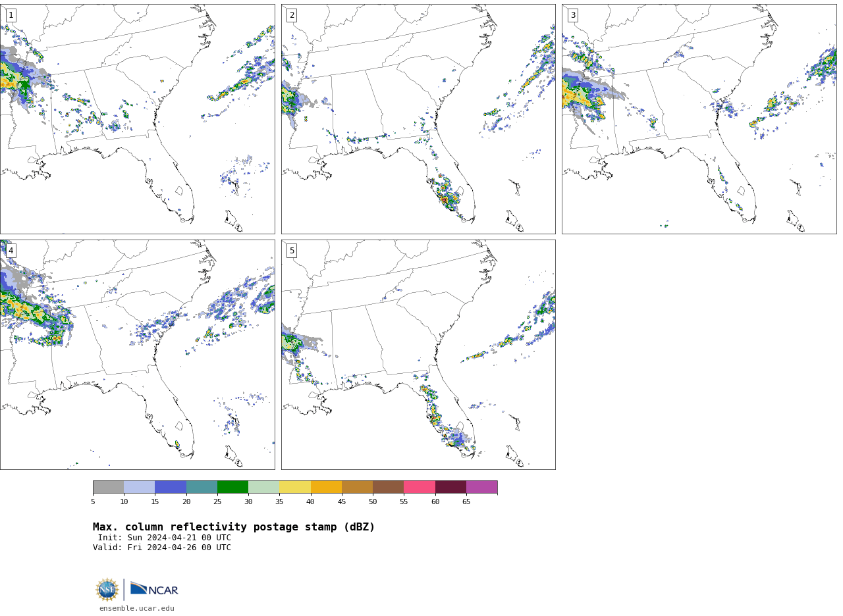Click the light blue 10-15 dBZ swatch
The width and height of the screenshot is (843, 616).
(140, 487)
